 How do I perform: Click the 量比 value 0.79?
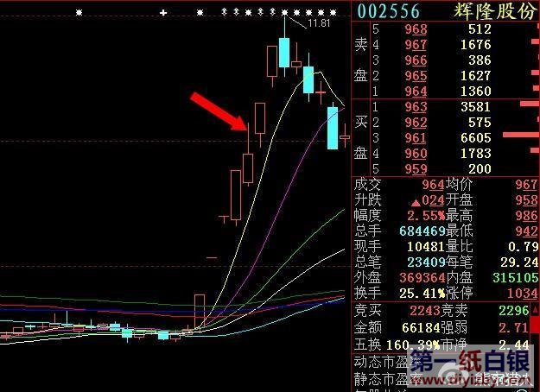click(x=523, y=247)
